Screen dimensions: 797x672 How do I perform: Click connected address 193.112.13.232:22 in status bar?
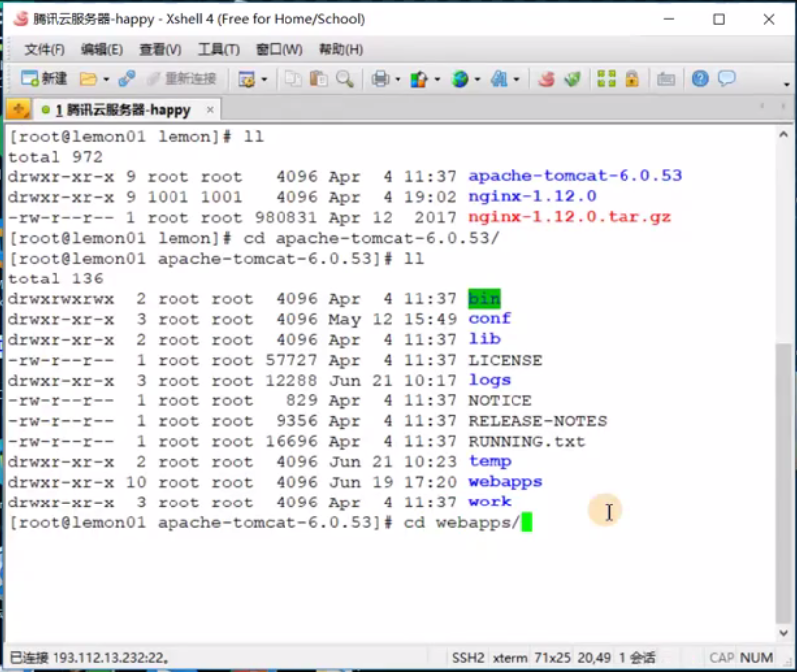point(110,658)
